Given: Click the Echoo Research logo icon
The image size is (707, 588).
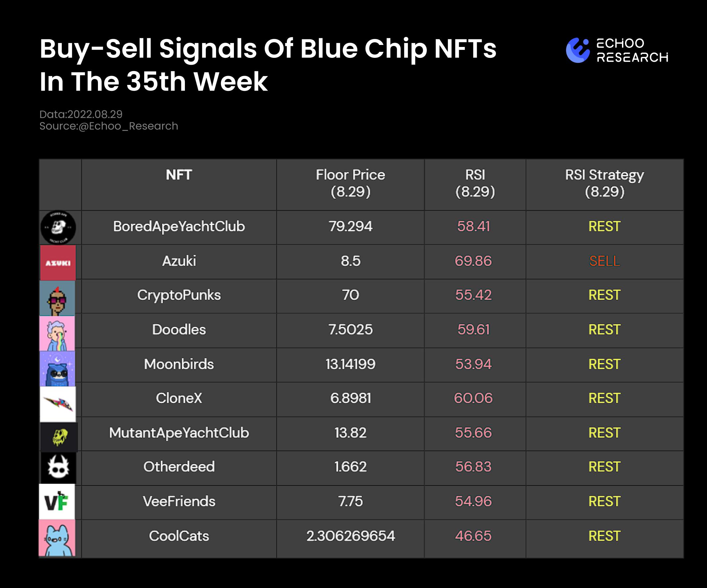Looking at the screenshot, I should point(578,51).
